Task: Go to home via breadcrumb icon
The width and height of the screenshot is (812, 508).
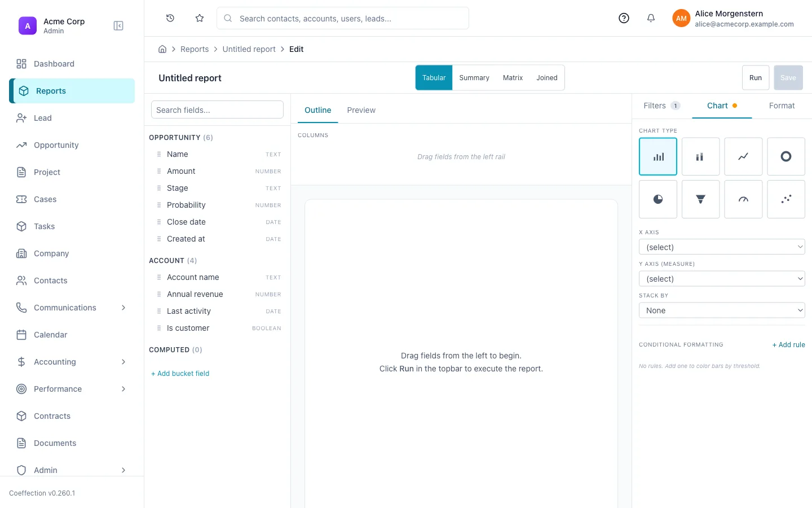Action: 162,49
